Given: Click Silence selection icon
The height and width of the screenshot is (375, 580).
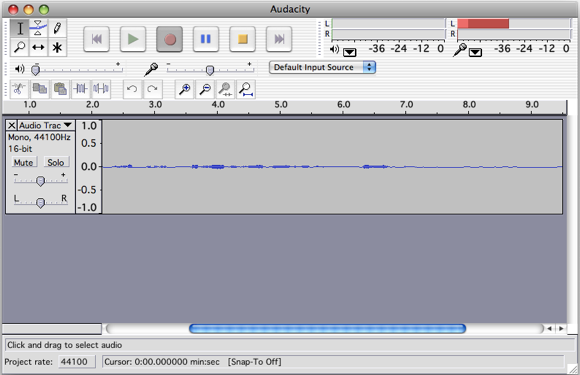Looking at the screenshot, I should (101, 89).
